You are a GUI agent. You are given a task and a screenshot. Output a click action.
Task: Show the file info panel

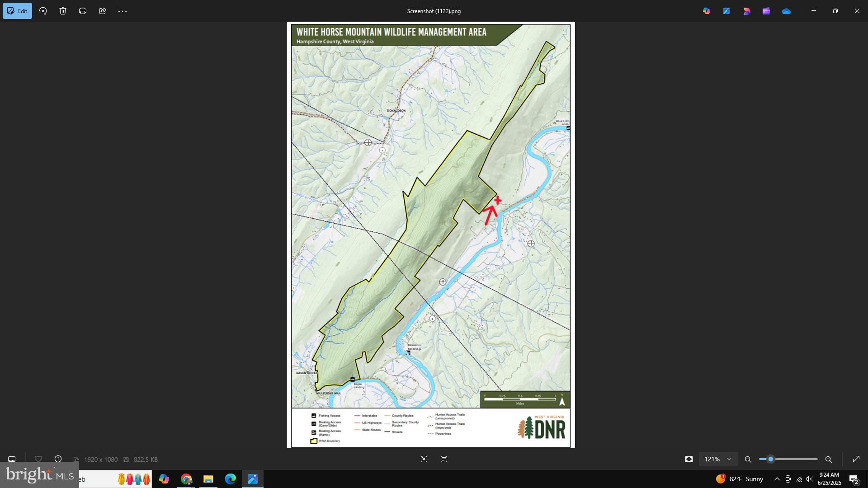pos(58,459)
